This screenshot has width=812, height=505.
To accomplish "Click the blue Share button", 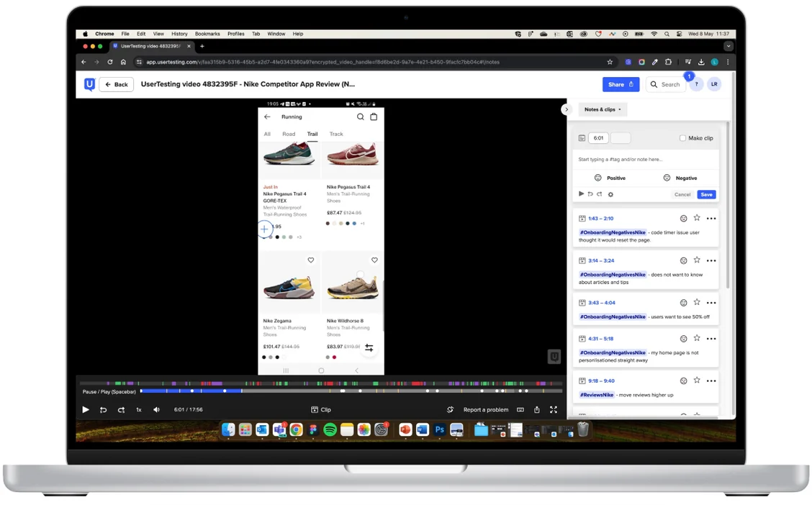I will 621,84.
